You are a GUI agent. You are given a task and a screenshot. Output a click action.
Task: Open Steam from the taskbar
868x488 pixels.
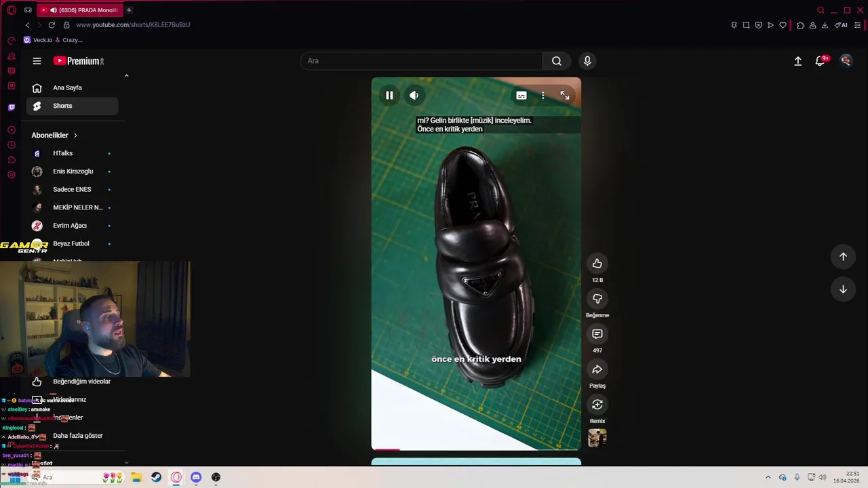click(156, 477)
